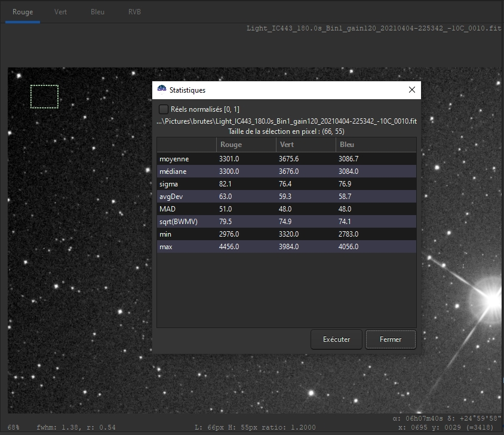Click avgDev Vert value 59.3
The width and height of the screenshot is (504, 435).
[x=285, y=197]
